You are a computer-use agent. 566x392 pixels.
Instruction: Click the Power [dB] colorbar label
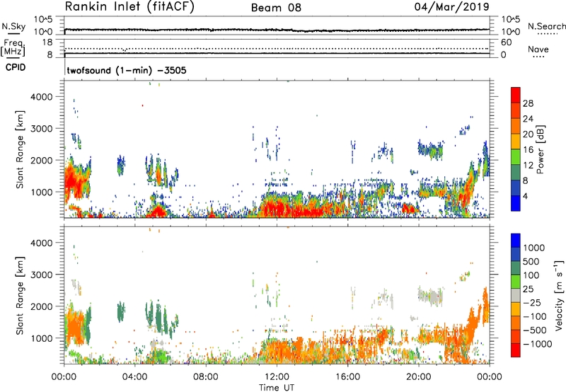[540, 149]
